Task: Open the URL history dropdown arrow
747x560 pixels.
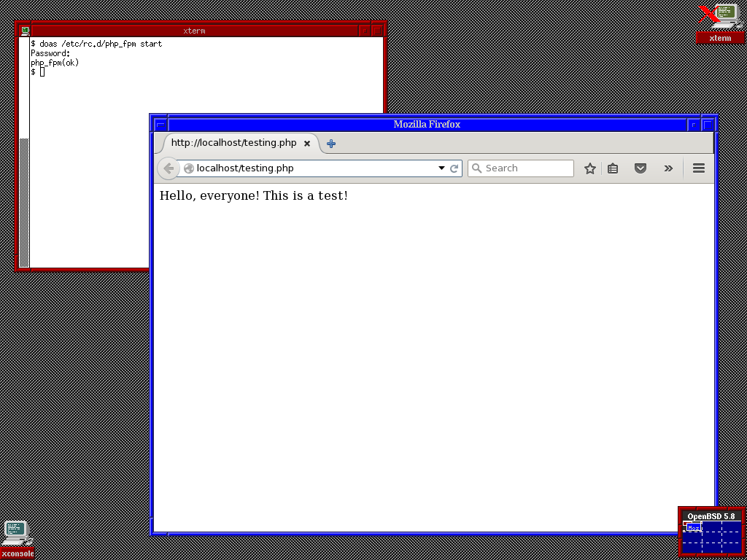Action: 441,168
